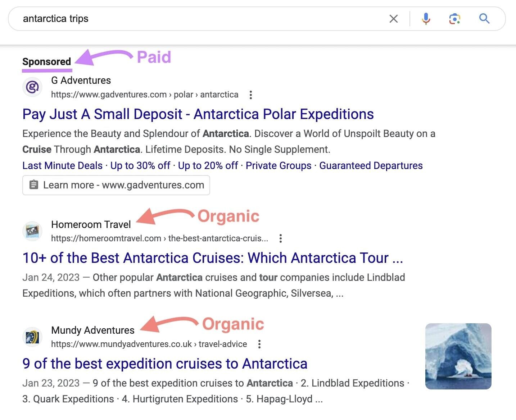The image size is (516, 420).
Task: Click the Mundy Adventures site name
Action: pyautogui.click(x=93, y=330)
